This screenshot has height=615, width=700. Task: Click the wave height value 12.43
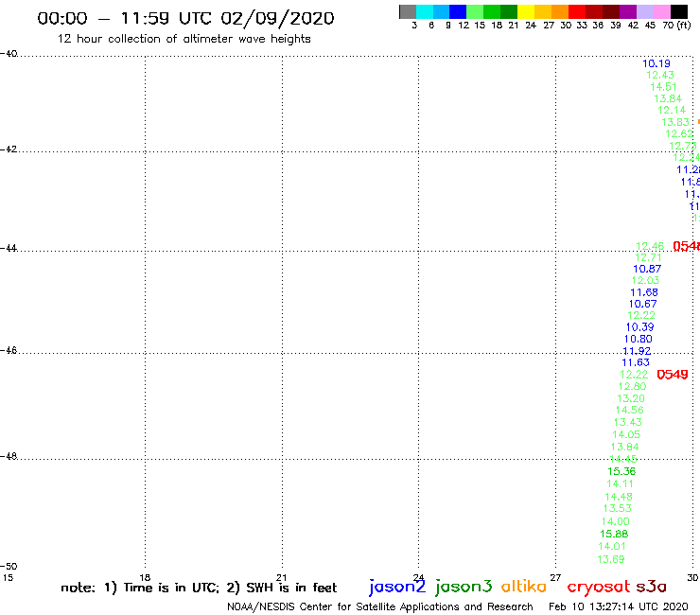[660, 75]
